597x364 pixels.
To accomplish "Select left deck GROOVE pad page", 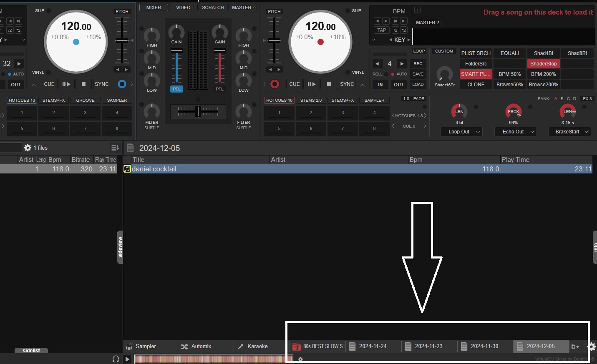I will pos(85,100).
